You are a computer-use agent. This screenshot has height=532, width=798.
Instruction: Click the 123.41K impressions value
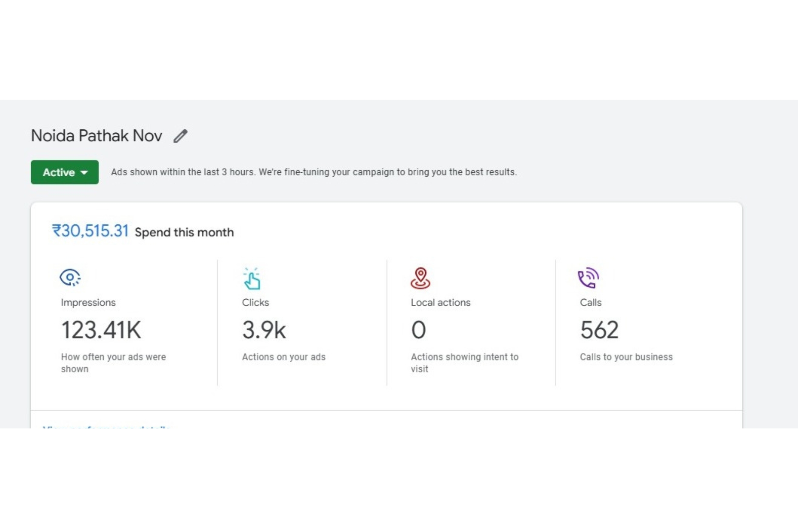101,330
